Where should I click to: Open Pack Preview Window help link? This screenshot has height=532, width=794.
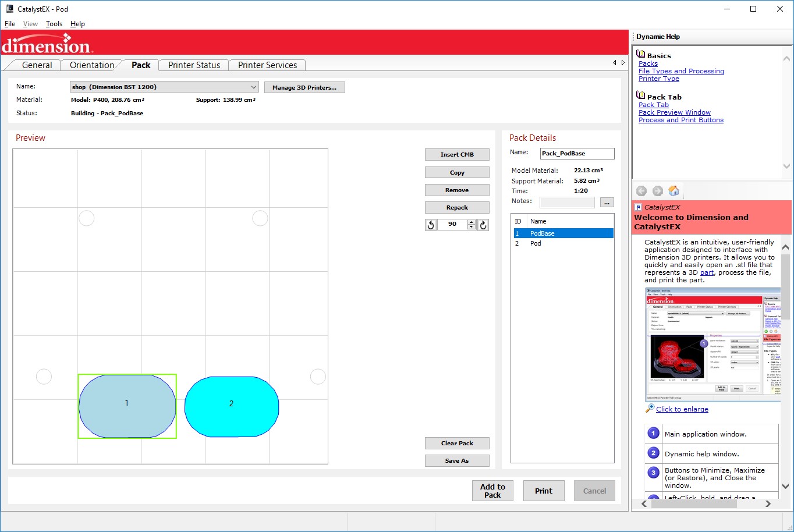(675, 112)
